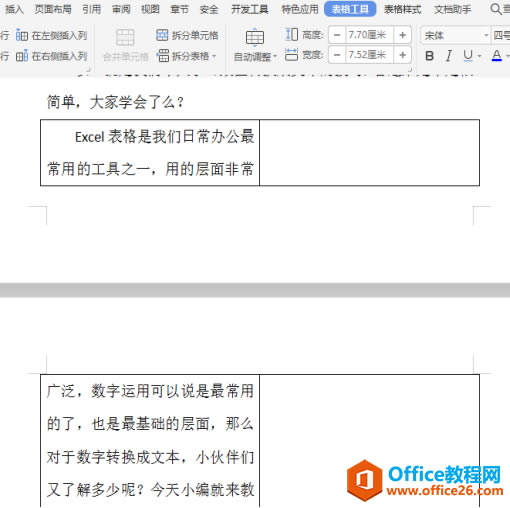Apply font color with A icon
Screen dimensions: 510x508
pyautogui.click(x=497, y=56)
